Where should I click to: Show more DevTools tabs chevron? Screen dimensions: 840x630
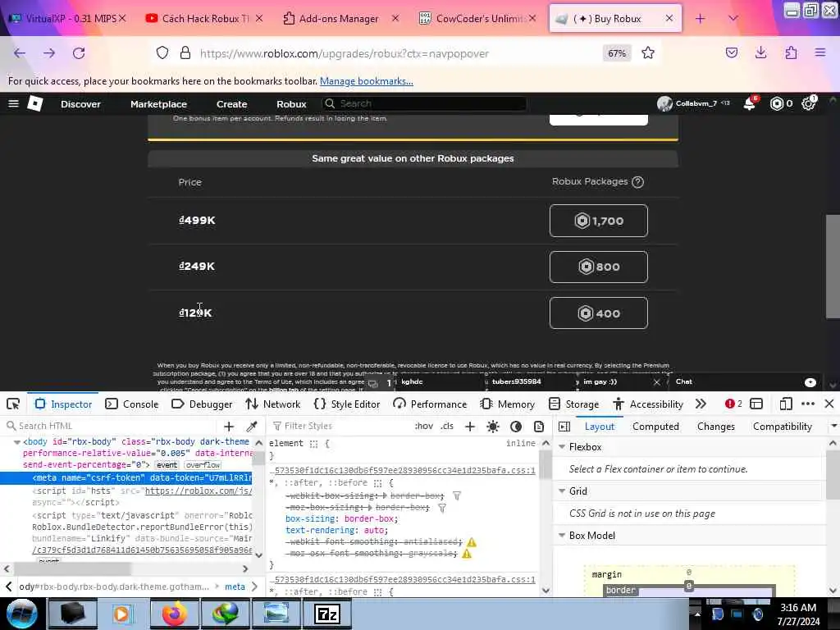(701, 404)
